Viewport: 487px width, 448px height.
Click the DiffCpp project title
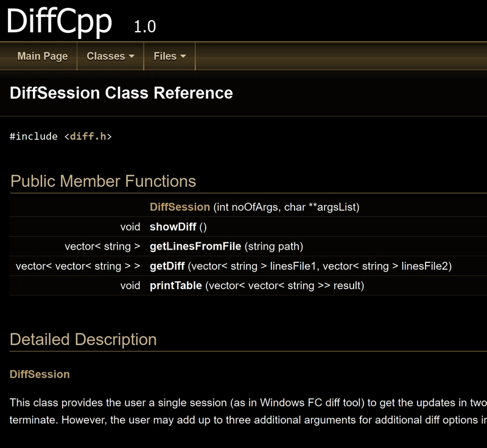[x=60, y=21]
